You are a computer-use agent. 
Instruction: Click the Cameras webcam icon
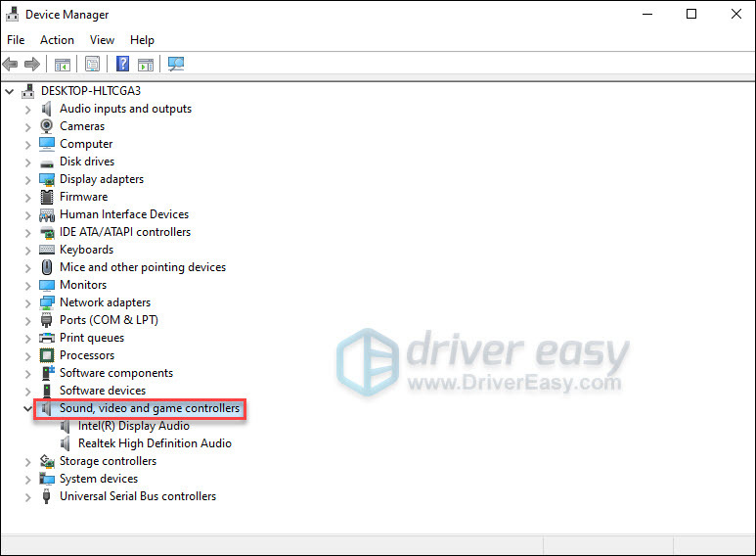coord(47,126)
